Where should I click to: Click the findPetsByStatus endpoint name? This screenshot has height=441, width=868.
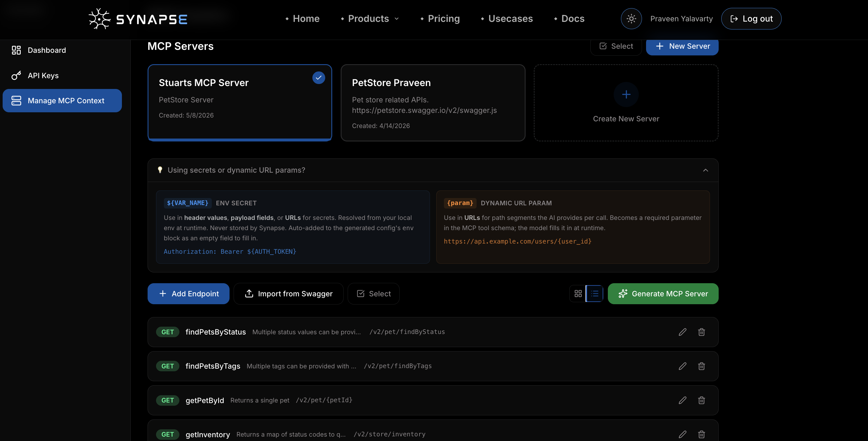216,332
